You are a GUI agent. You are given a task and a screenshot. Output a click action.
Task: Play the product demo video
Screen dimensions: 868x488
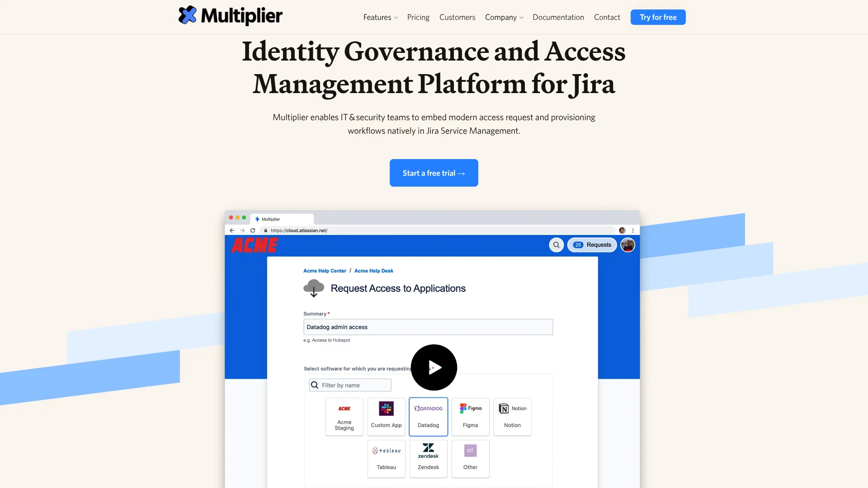pyautogui.click(x=434, y=367)
